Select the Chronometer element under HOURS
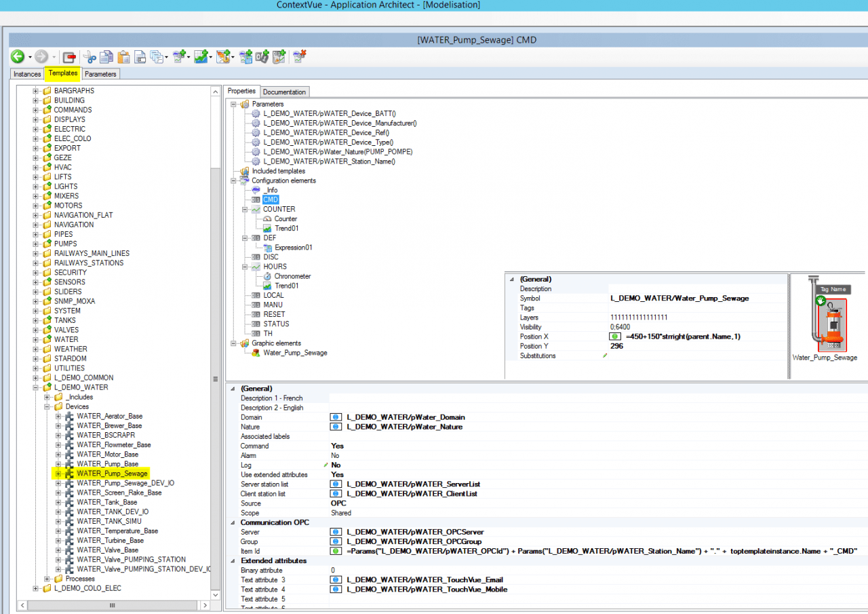Viewport: 868px width, 614px height. point(292,276)
